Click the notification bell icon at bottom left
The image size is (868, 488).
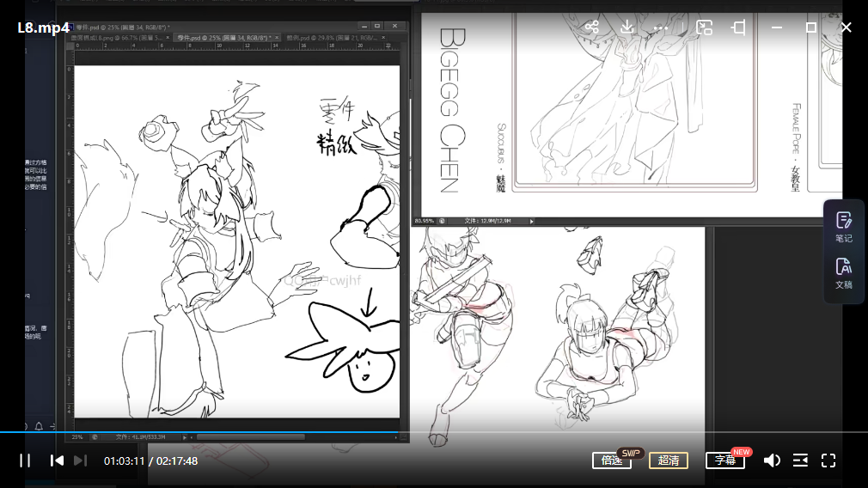point(39,426)
